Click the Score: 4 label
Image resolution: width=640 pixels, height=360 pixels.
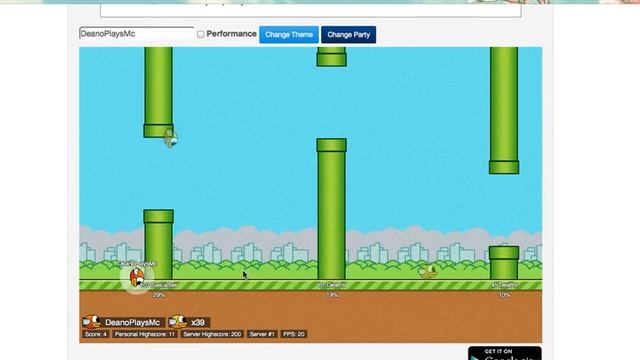coord(96,334)
